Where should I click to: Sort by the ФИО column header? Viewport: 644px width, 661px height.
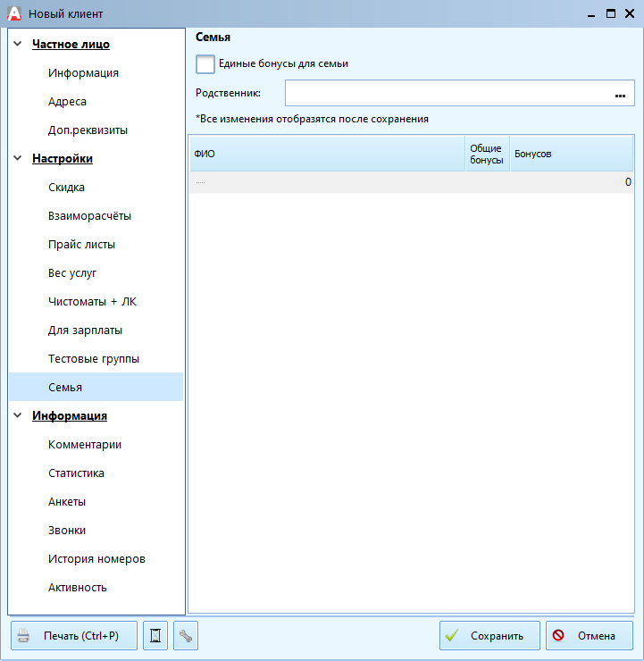[x=326, y=154]
